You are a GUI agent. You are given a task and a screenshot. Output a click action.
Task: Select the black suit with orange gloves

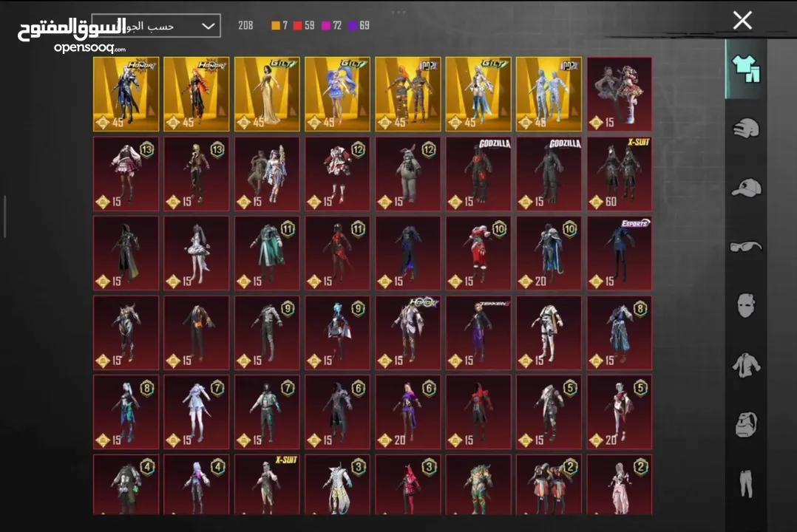coord(196,332)
